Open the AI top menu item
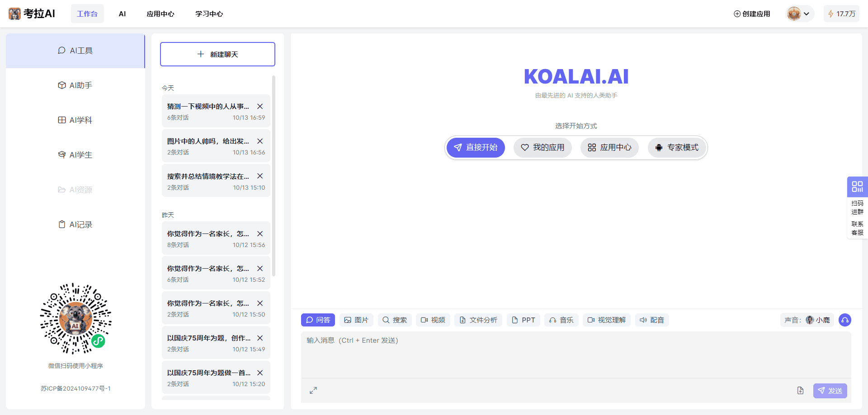The width and height of the screenshot is (868, 415). (x=122, y=14)
